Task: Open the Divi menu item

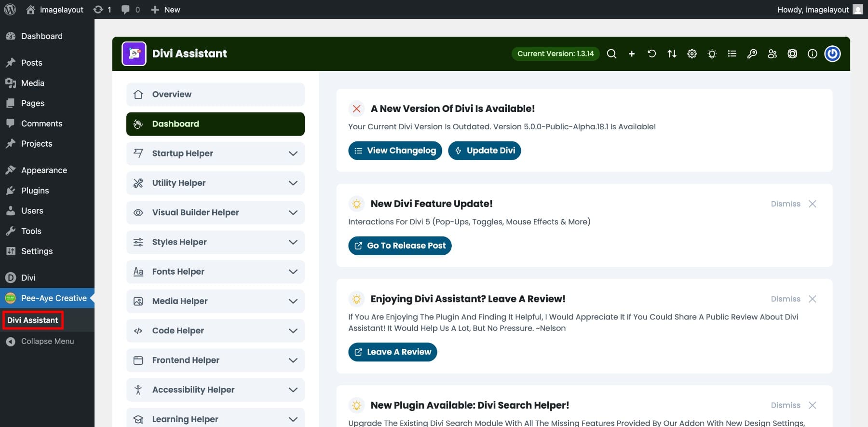Action: click(x=47, y=278)
